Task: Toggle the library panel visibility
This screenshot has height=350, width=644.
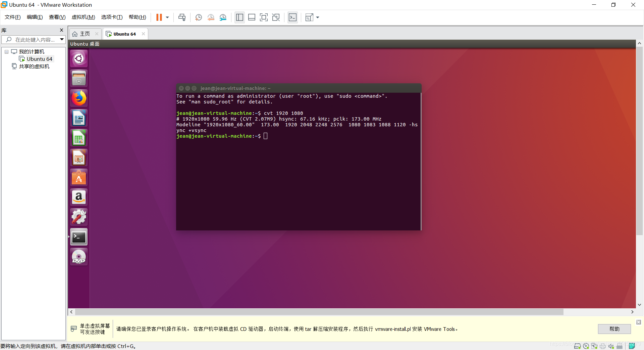Action: point(239,17)
